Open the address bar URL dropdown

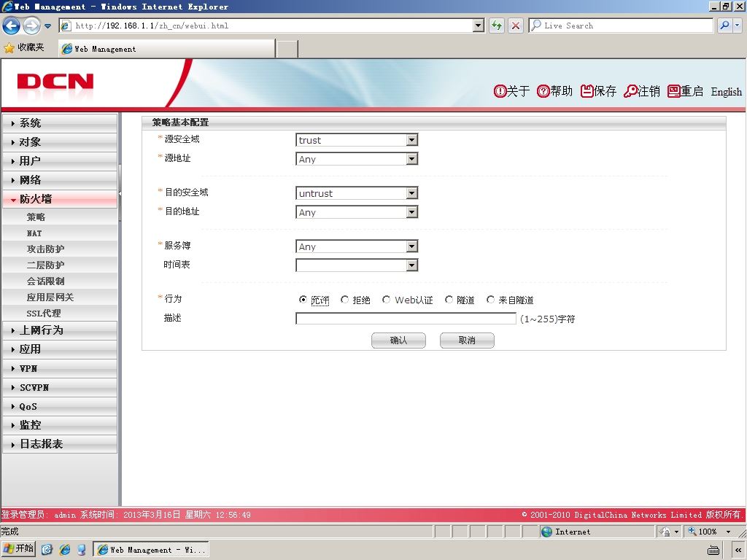pos(479,26)
